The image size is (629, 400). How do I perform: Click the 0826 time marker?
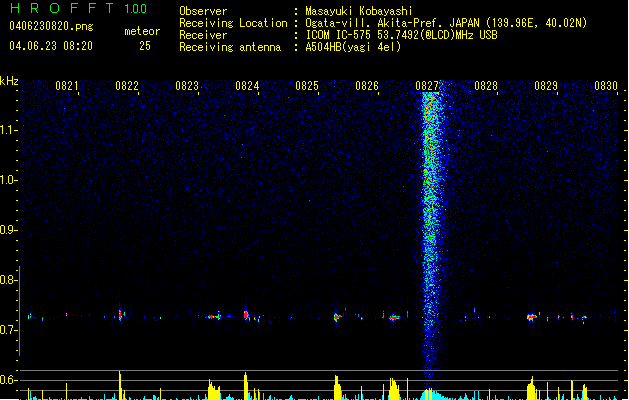[367, 86]
